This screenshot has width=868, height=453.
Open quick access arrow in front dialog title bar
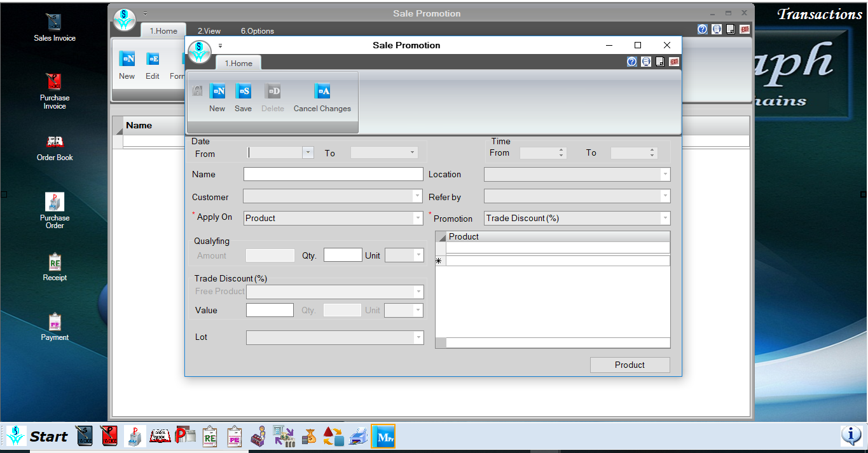point(221,46)
